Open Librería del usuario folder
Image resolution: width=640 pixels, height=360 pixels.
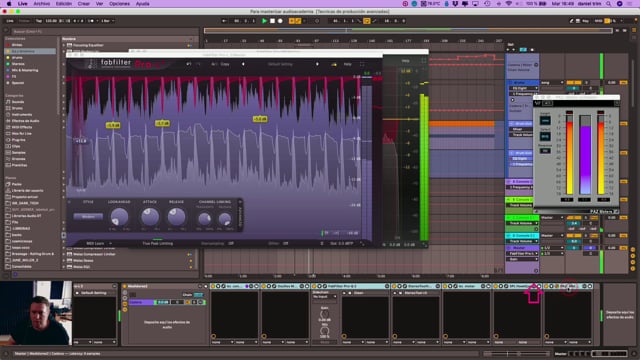click(27, 191)
